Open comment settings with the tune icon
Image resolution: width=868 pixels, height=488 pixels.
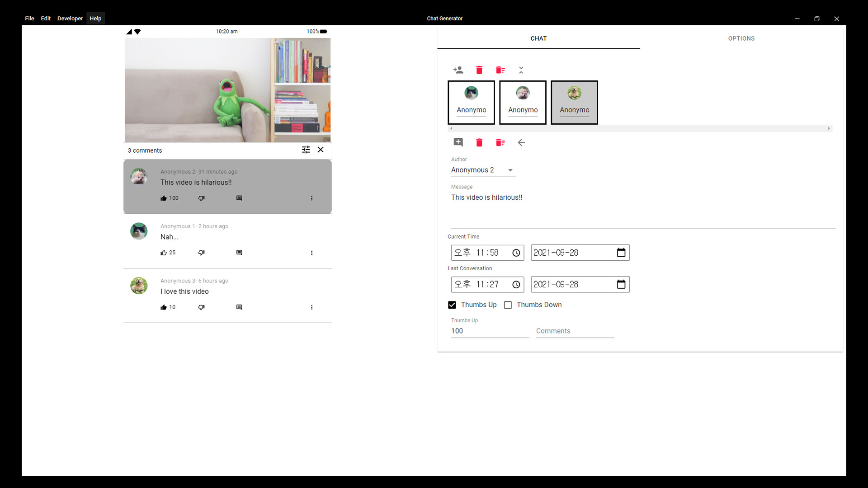click(306, 150)
